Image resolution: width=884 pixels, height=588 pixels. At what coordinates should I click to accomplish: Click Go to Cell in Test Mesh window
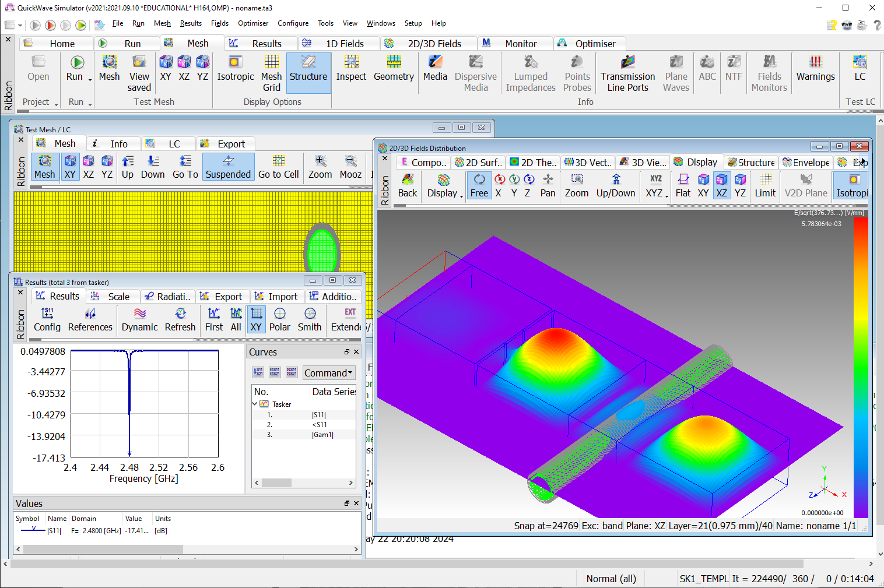[278, 167]
